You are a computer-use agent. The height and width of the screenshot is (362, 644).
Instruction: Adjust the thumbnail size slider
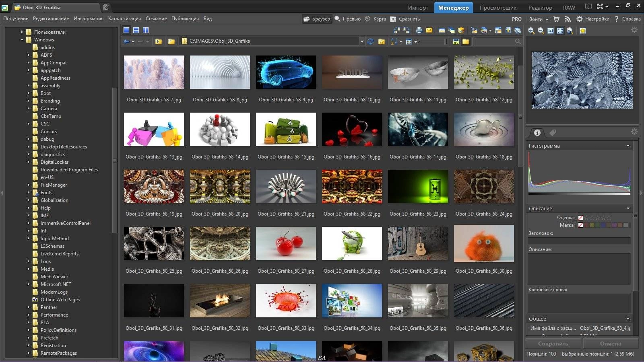(433, 41)
